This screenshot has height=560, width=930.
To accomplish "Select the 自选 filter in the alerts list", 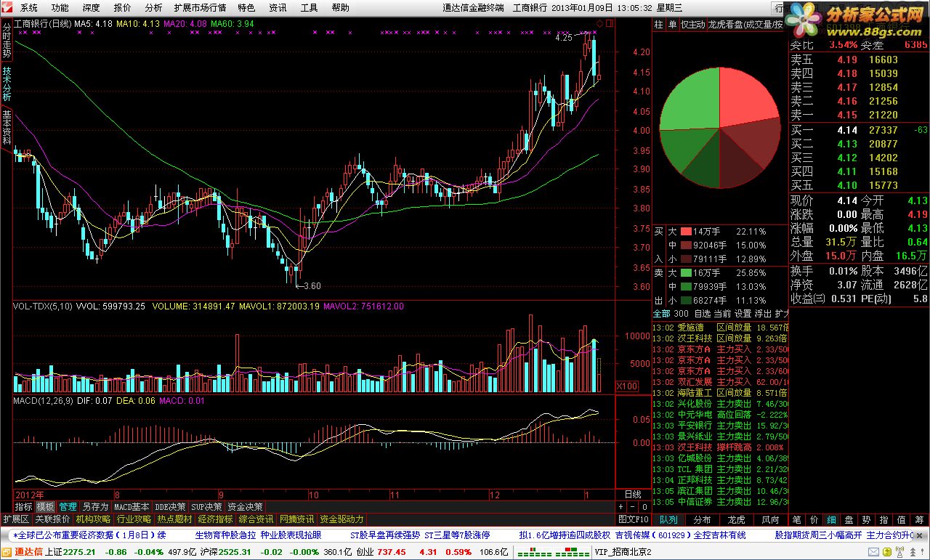I will (702, 314).
